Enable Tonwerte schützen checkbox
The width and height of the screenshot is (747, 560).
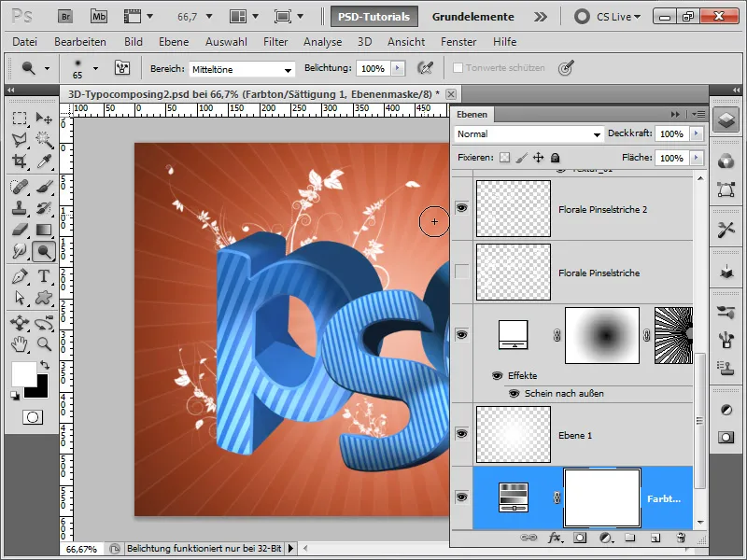click(x=458, y=68)
